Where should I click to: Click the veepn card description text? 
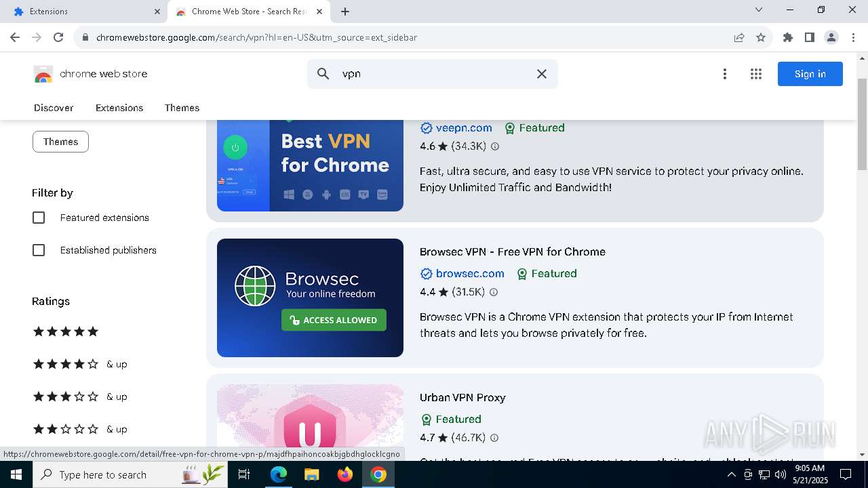tap(612, 179)
